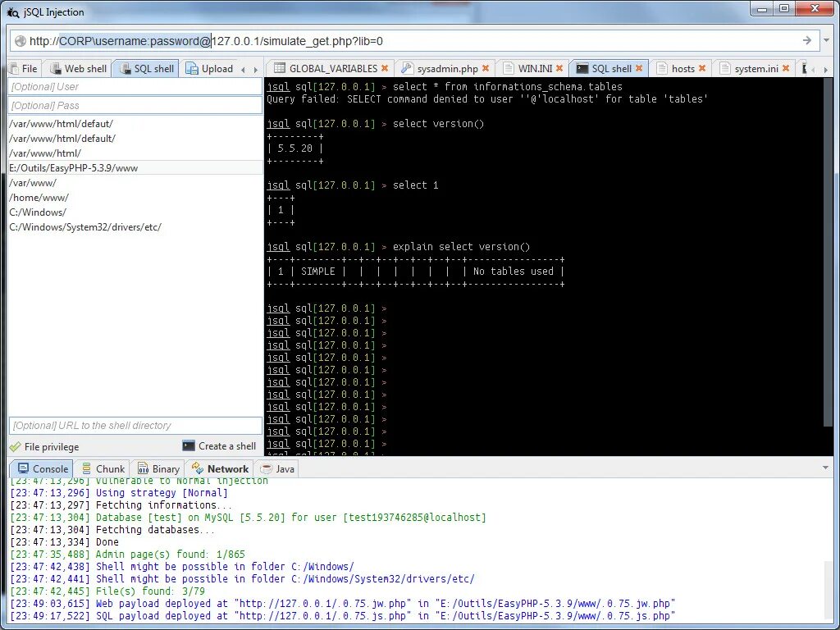Switch to the Chunk tab
Screen dimensions: 840x630
pos(103,468)
